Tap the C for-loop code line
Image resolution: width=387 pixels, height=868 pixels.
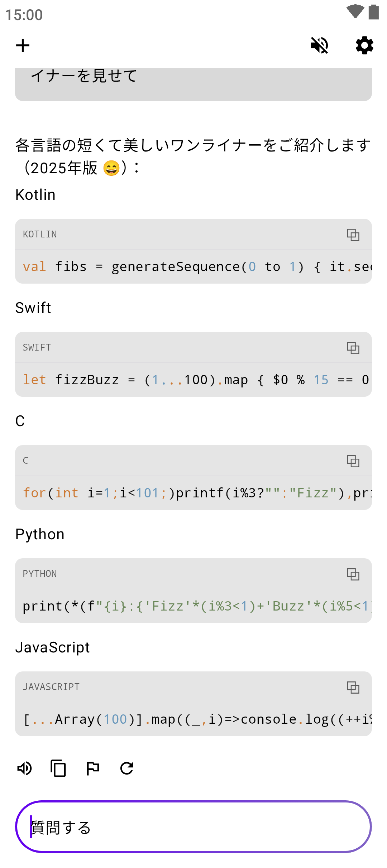(x=193, y=493)
